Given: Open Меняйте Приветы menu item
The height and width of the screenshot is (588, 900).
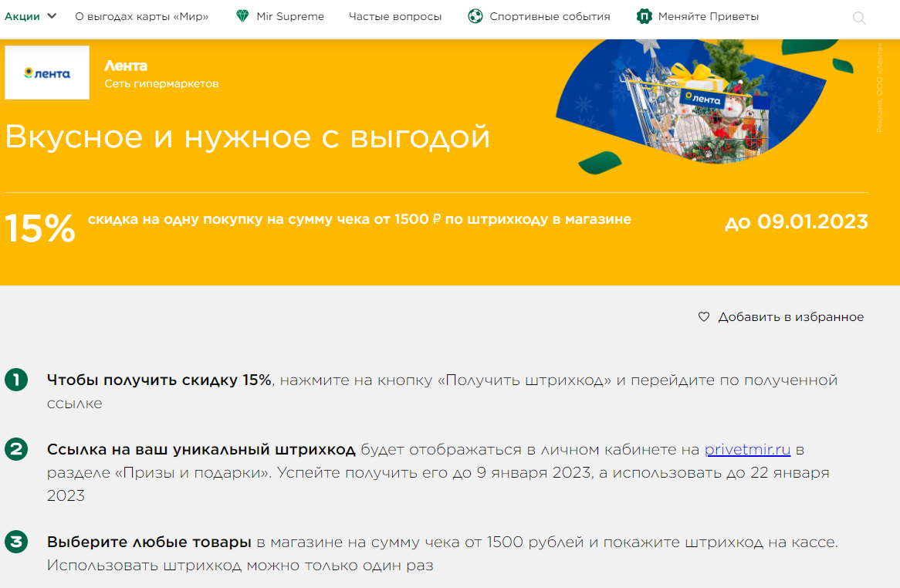Looking at the screenshot, I should coord(709,16).
